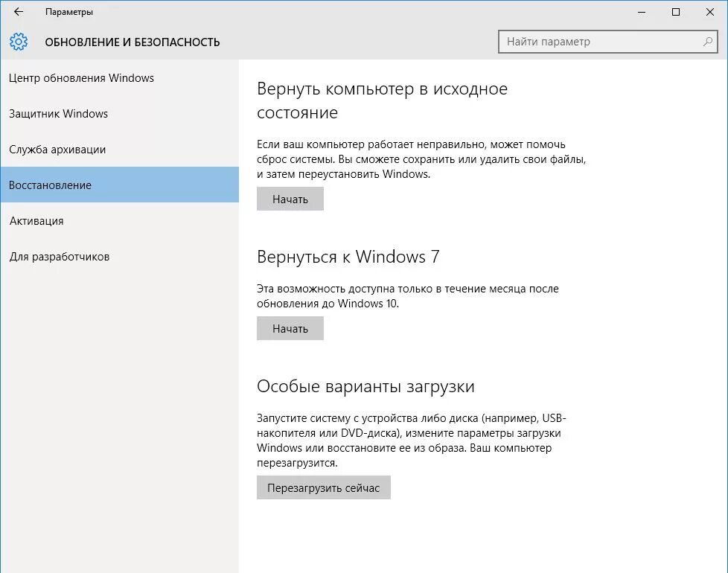Select 'Служба архивации' in sidebar

pyautogui.click(x=119, y=150)
